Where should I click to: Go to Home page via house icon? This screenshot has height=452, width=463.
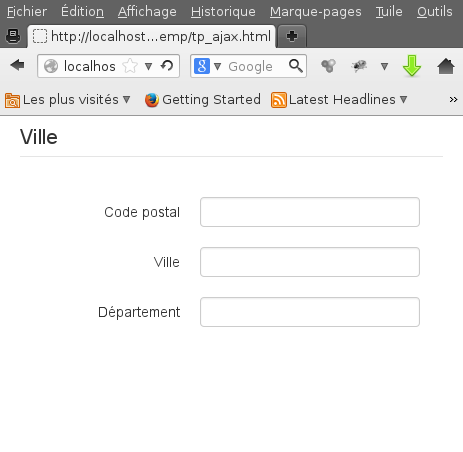[x=446, y=66]
